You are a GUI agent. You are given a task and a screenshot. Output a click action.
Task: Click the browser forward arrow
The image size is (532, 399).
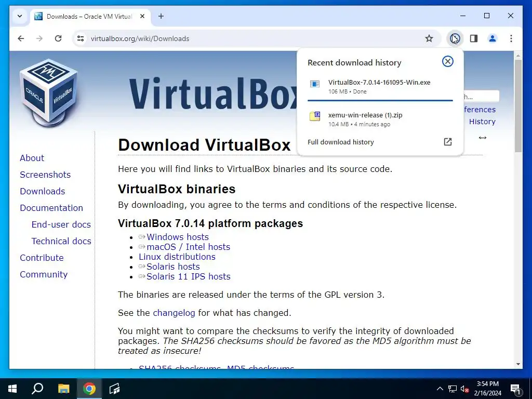39,38
